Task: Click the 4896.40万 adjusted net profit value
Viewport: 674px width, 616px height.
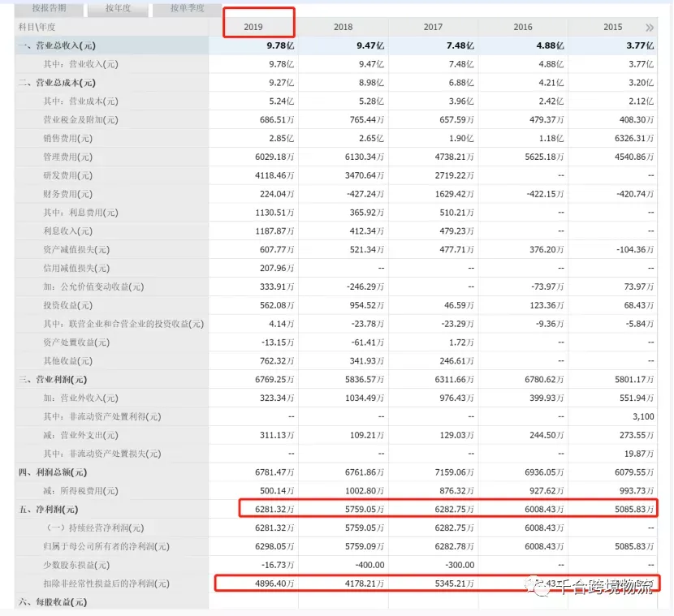Action: click(274, 584)
